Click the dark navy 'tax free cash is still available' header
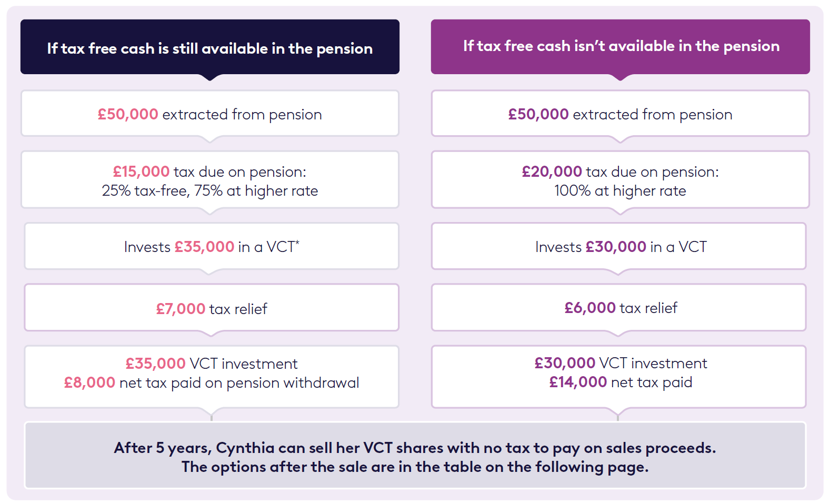Viewport: 830px width, 504px height. 209,48
